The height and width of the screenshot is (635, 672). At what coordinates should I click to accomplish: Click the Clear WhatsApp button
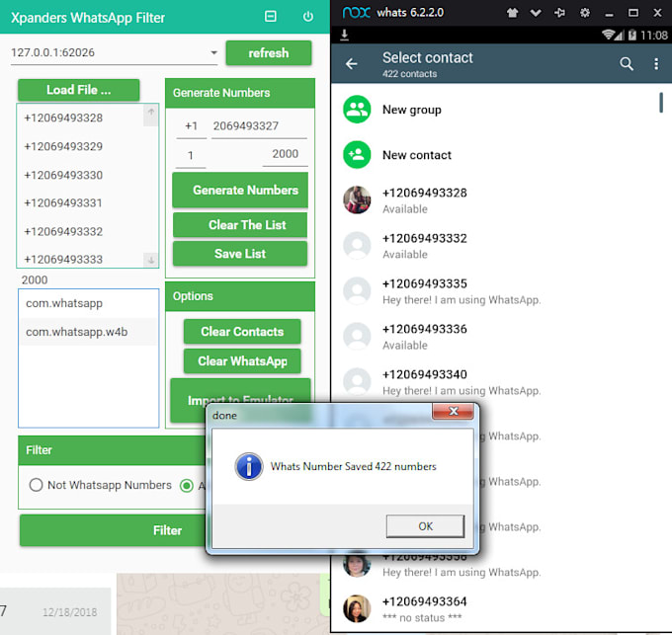click(x=242, y=361)
